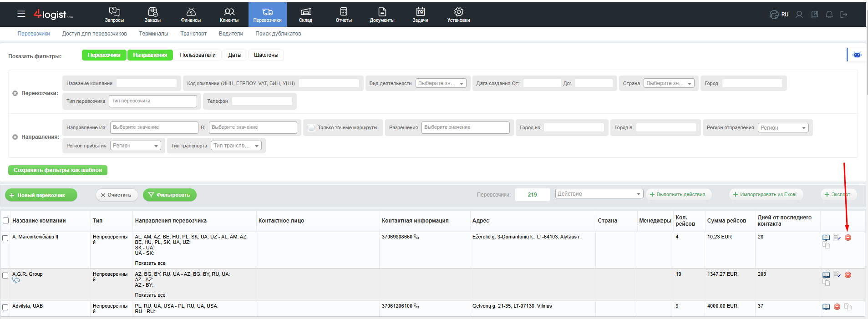Switch to the Доступ для перевозчиков tab
868x319 pixels.
[x=95, y=34]
